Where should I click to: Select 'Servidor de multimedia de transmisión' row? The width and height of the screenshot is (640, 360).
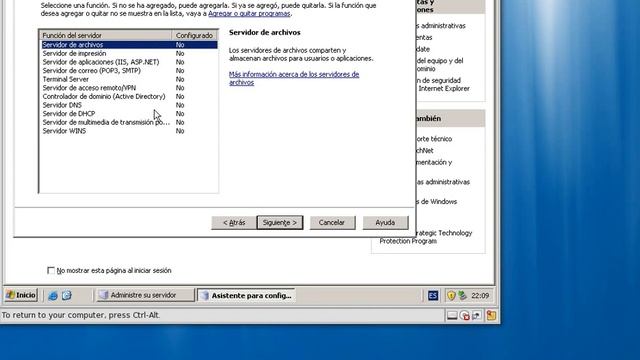[x=129, y=122]
